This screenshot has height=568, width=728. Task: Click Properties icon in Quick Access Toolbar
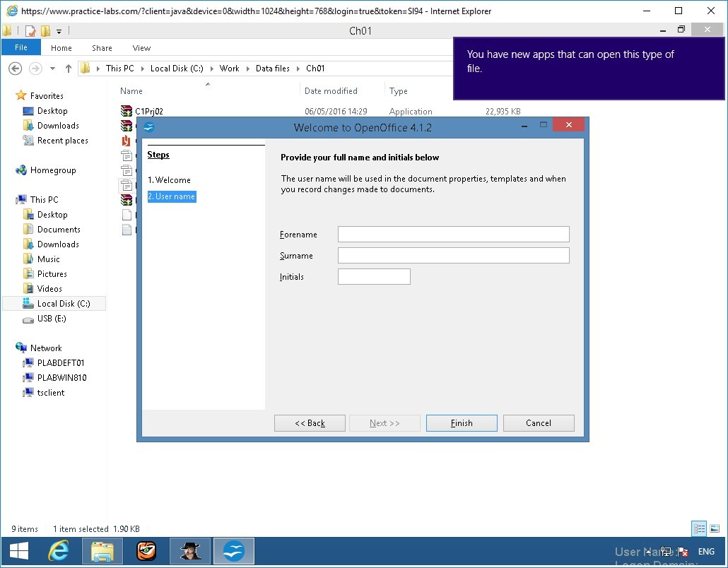point(30,31)
